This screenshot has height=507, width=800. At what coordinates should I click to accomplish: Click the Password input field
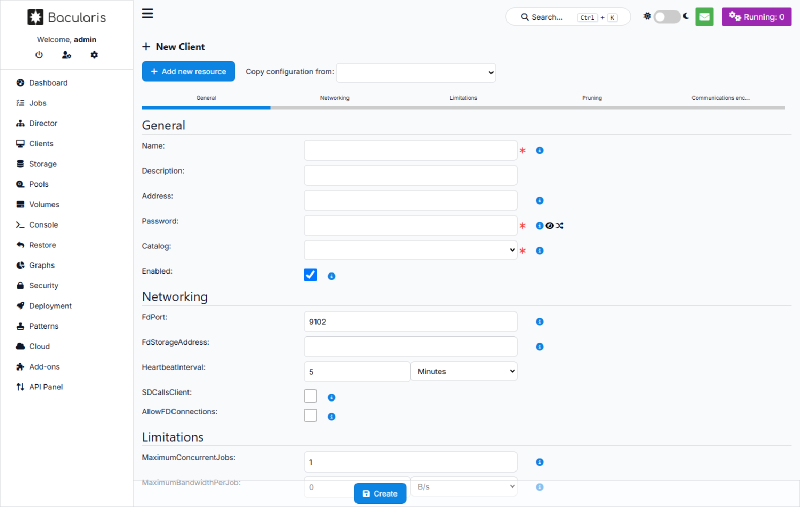point(411,225)
